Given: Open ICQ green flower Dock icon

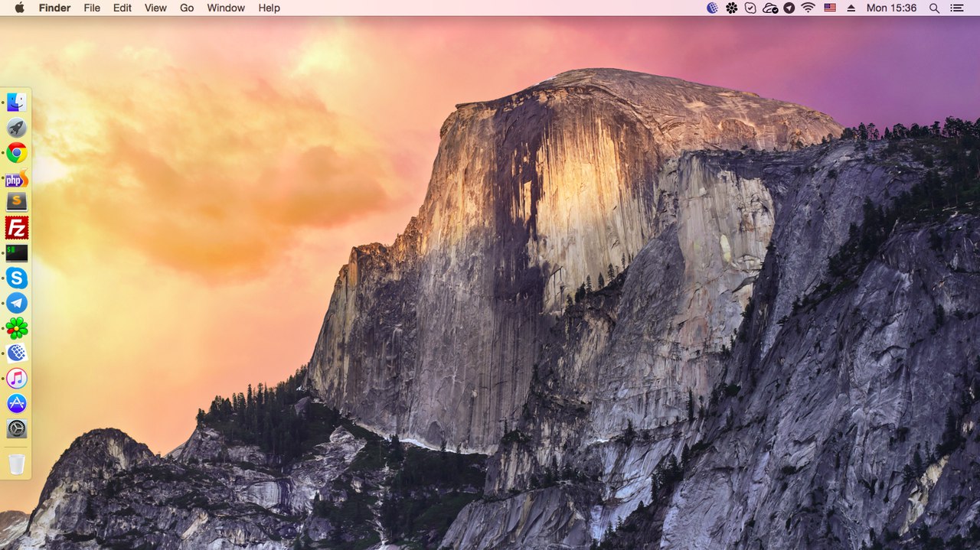Looking at the screenshot, I should point(17,328).
